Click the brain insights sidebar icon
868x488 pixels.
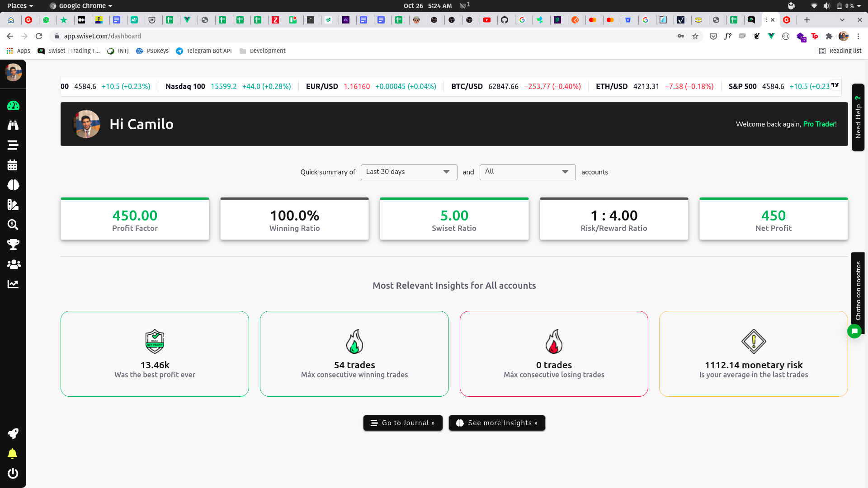[13, 185]
